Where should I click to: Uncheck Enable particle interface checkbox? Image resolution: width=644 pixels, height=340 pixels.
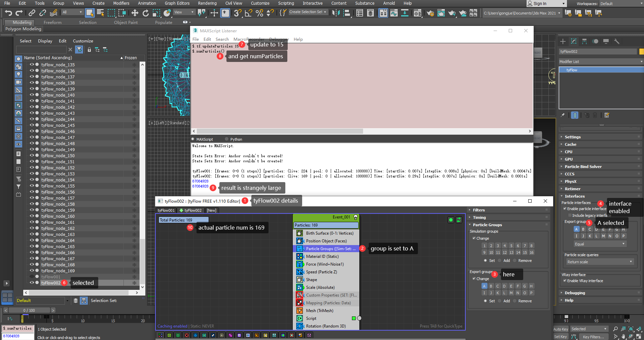(x=565, y=209)
